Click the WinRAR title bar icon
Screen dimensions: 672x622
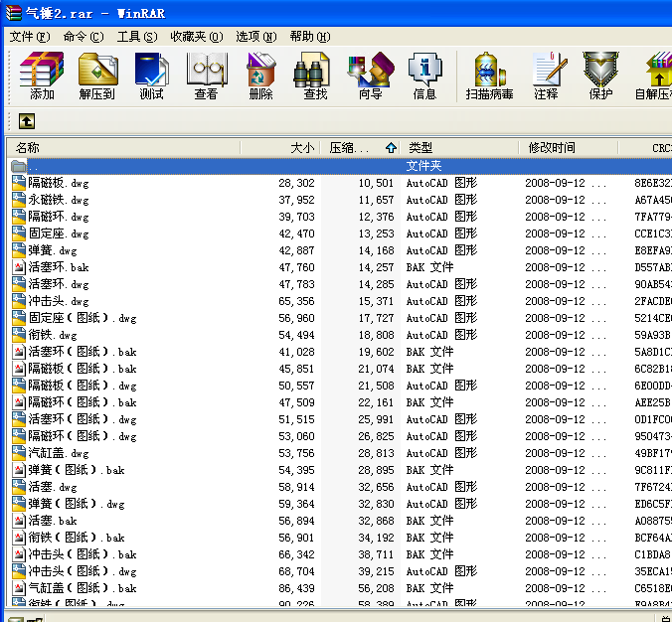pos(13,13)
